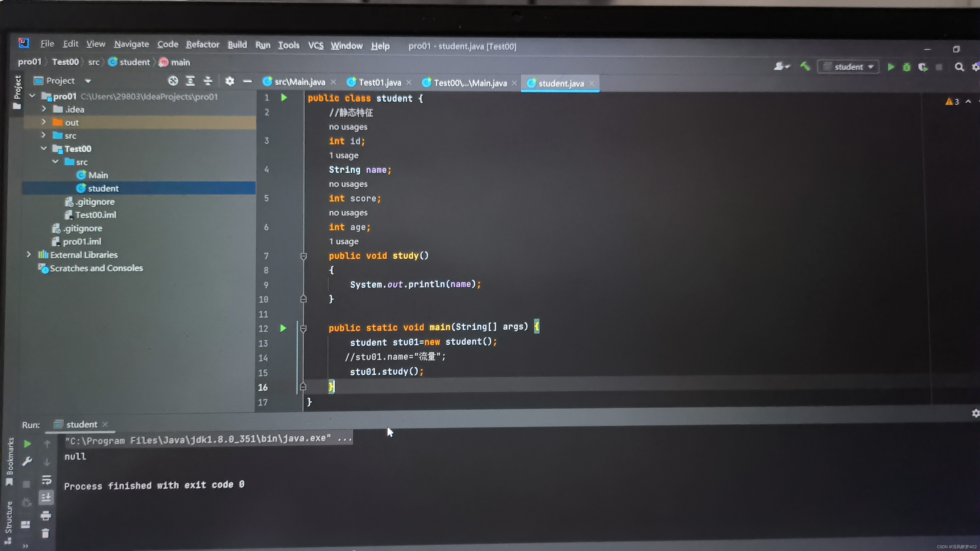Run with coverage icon in the toolbar

[x=923, y=67]
